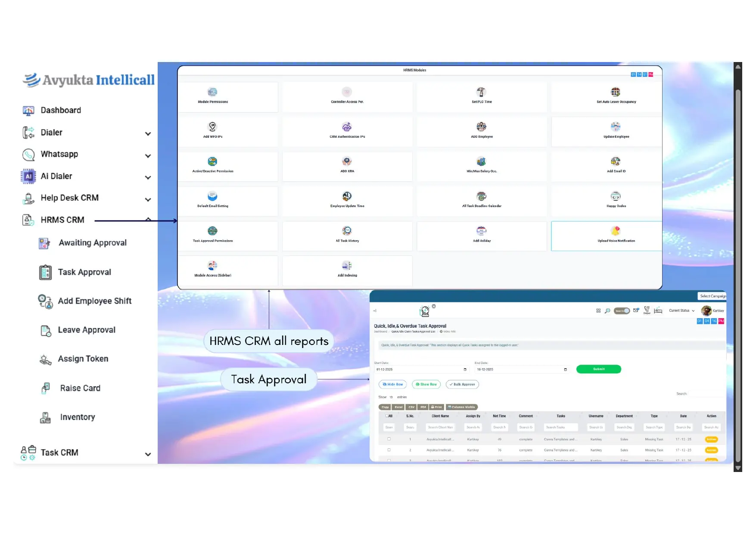The image size is (756, 534).
Task: Open the Update Employee module icon
Action: (x=616, y=127)
